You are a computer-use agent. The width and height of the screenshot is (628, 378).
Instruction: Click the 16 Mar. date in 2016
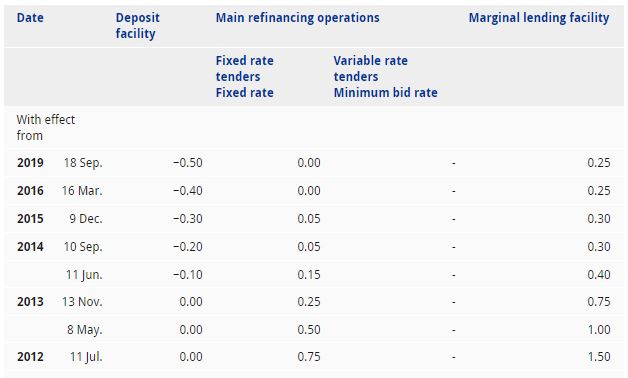point(82,191)
